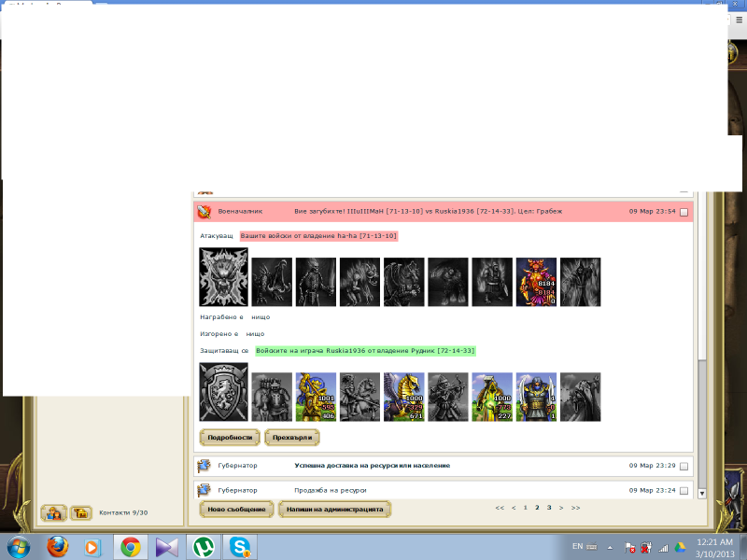This screenshot has width=747, height=560.
Task: Click the Commander (Военачалник) message icon
Action: tap(204, 212)
